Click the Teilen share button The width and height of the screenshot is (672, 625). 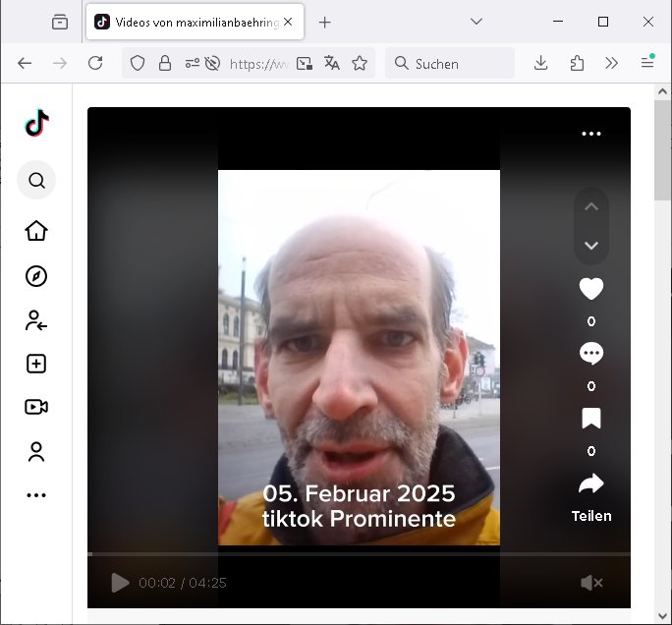(590, 496)
